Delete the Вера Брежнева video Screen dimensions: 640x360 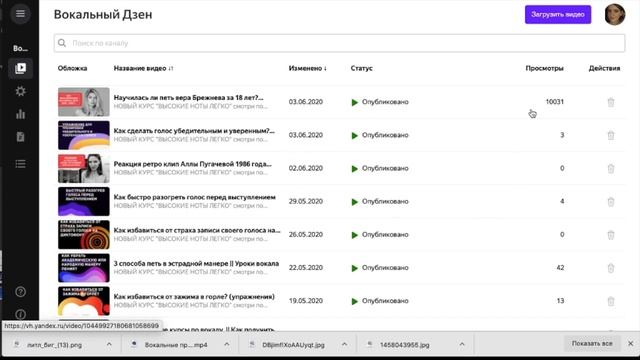(x=611, y=102)
